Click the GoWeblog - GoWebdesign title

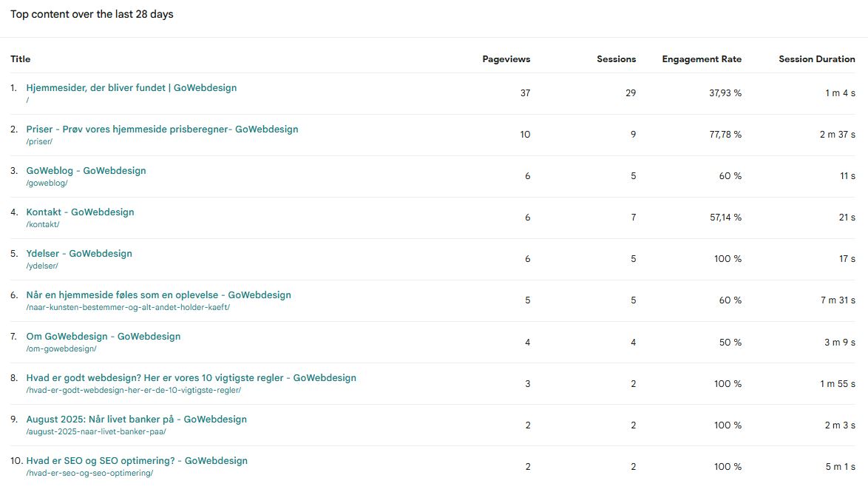86,171
